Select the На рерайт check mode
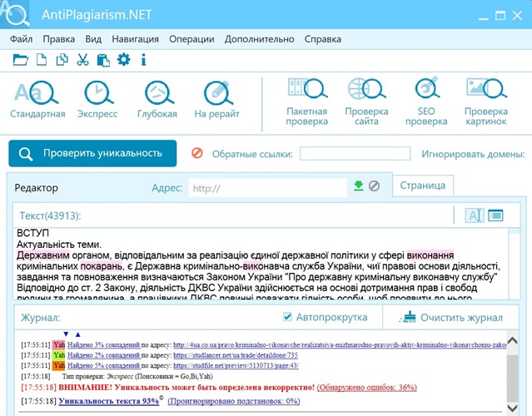Screen dimensions: 532x416 coord(216,99)
